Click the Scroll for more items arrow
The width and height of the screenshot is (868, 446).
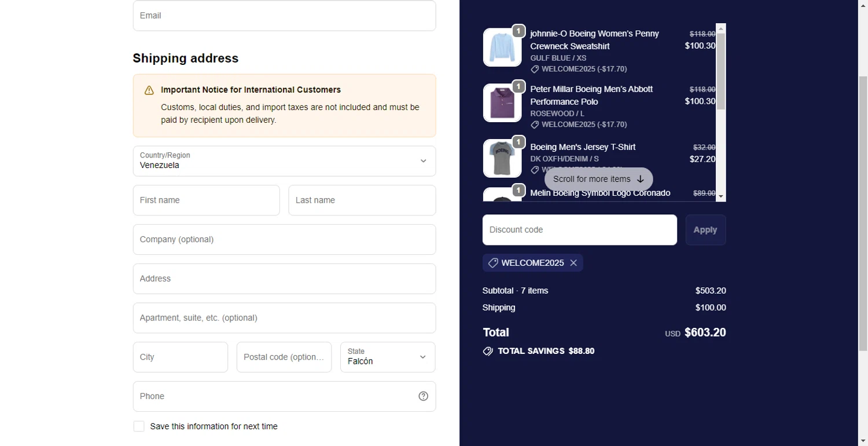tap(640, 180)
